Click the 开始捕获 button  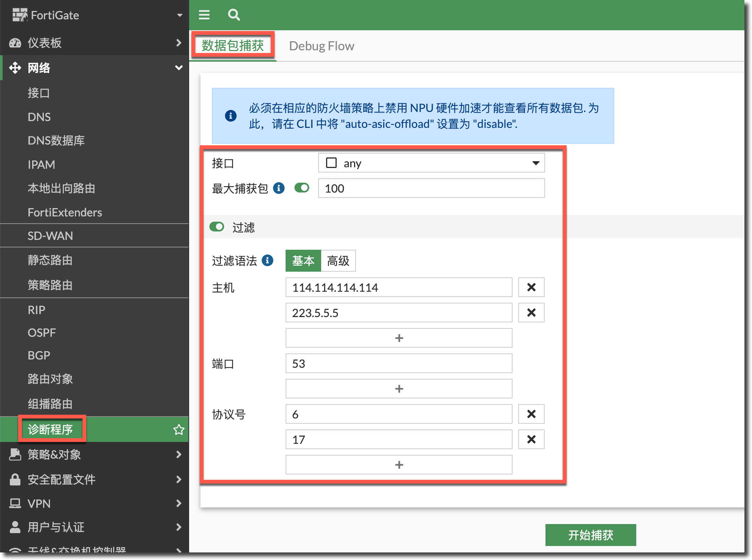coord(590,535)
